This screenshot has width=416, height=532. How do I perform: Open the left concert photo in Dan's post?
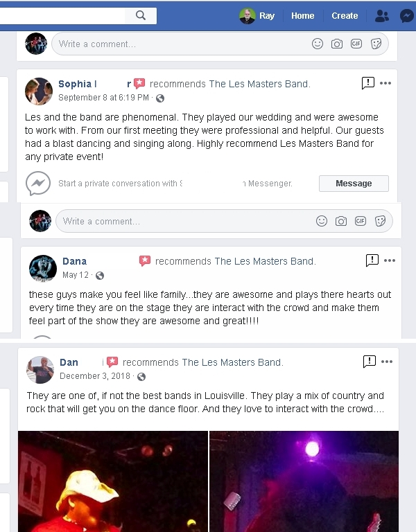click(113, 481)
